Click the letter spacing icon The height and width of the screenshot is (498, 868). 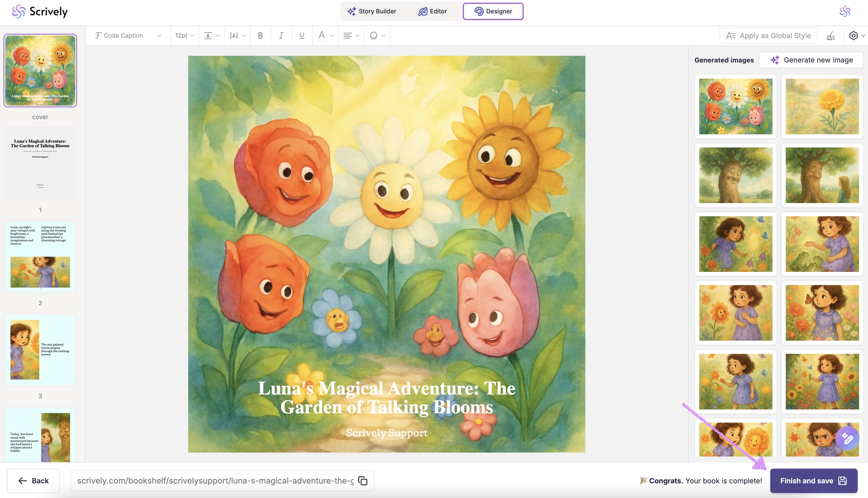click(234, 36)
